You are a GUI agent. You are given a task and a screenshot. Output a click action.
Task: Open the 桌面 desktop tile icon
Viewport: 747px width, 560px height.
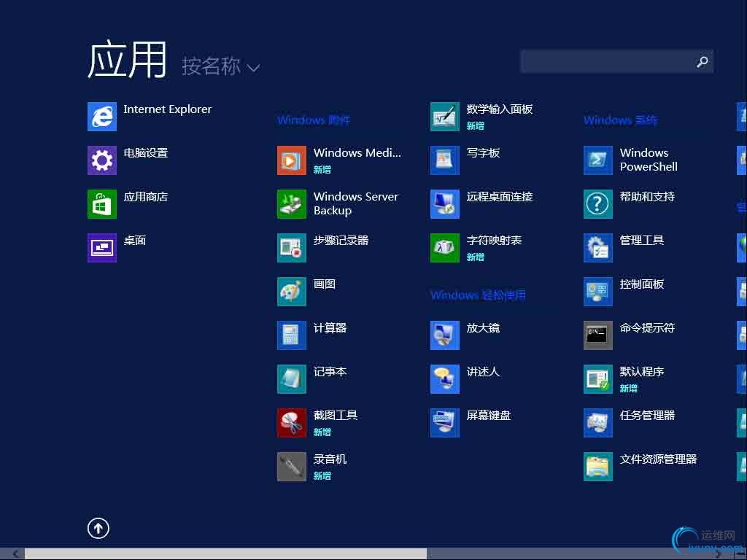coord(102,248)
